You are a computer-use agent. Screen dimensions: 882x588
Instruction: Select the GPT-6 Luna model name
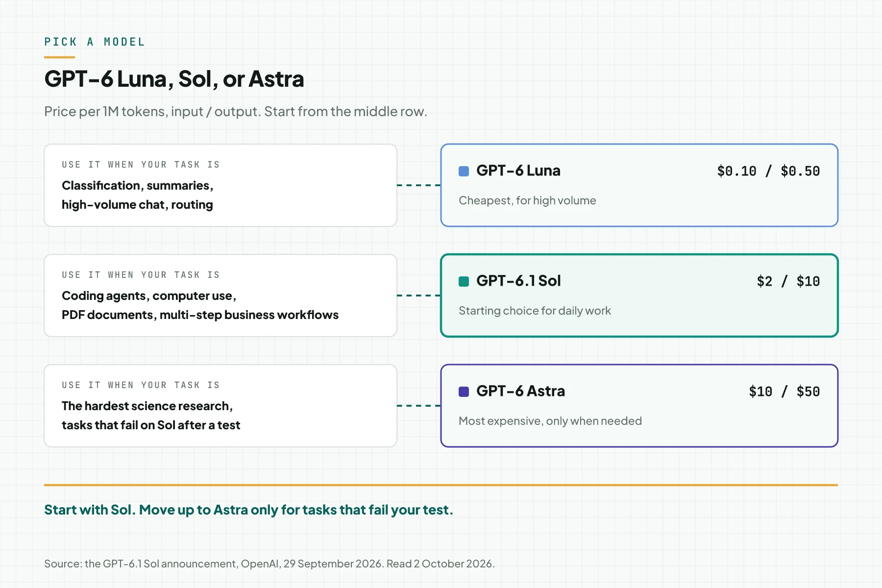pos(518,171)
